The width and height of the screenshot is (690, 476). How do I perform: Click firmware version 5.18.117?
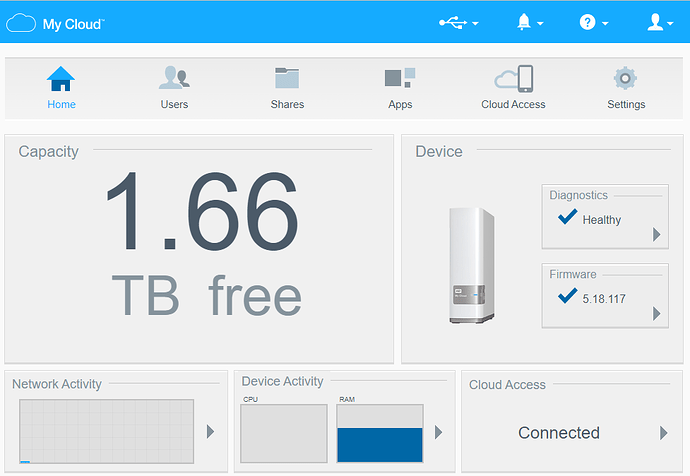604,299
